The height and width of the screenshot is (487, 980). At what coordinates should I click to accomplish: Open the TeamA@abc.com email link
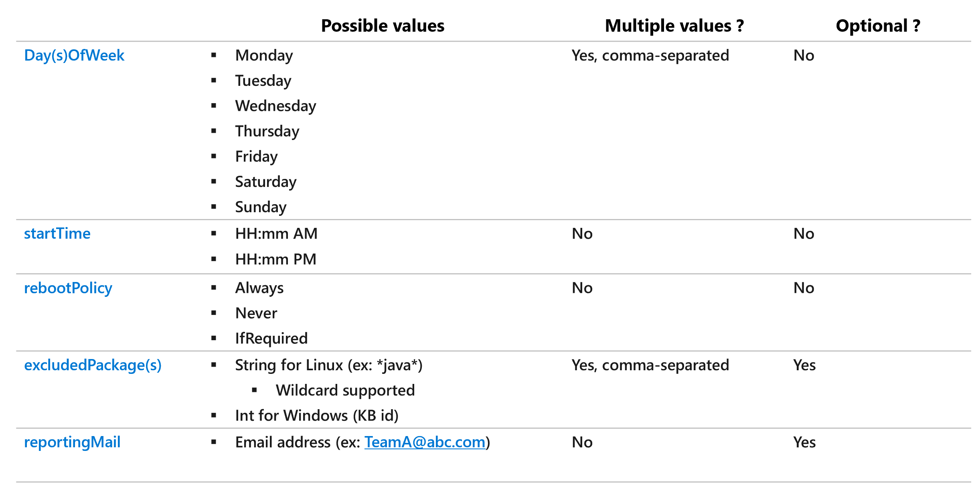click(x=425, y=442)
